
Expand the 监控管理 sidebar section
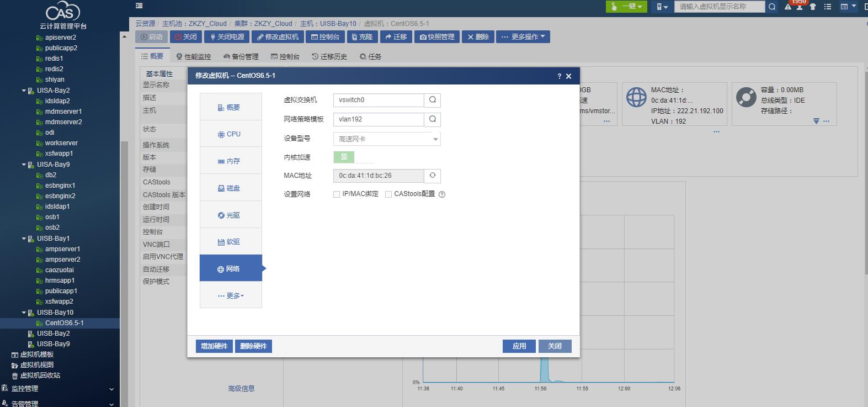tap(58, 389)
